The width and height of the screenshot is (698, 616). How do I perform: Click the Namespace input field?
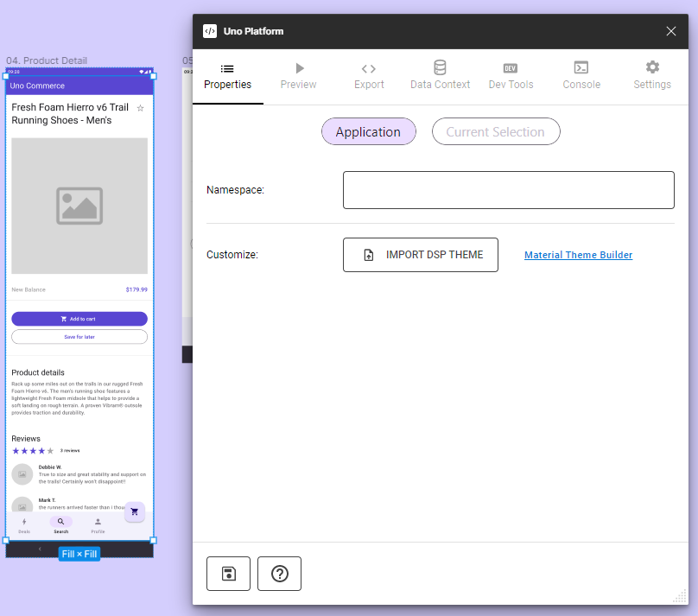tap(508, 190)
